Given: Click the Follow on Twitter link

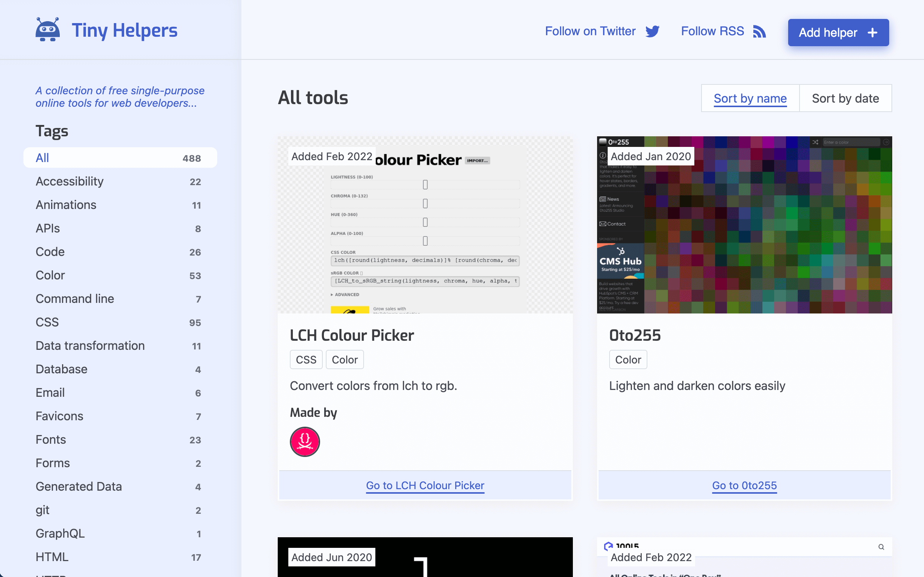Looking at the screenshot, I should pyautogui.click(x=590, y=31).
